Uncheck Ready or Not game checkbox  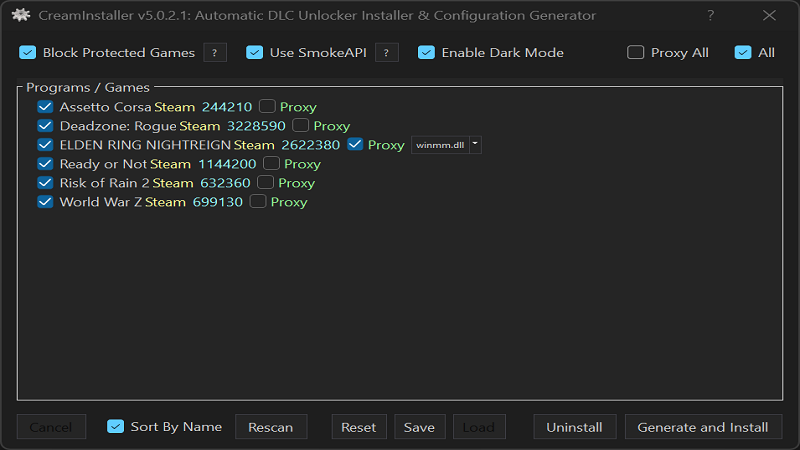coord(45,164)
